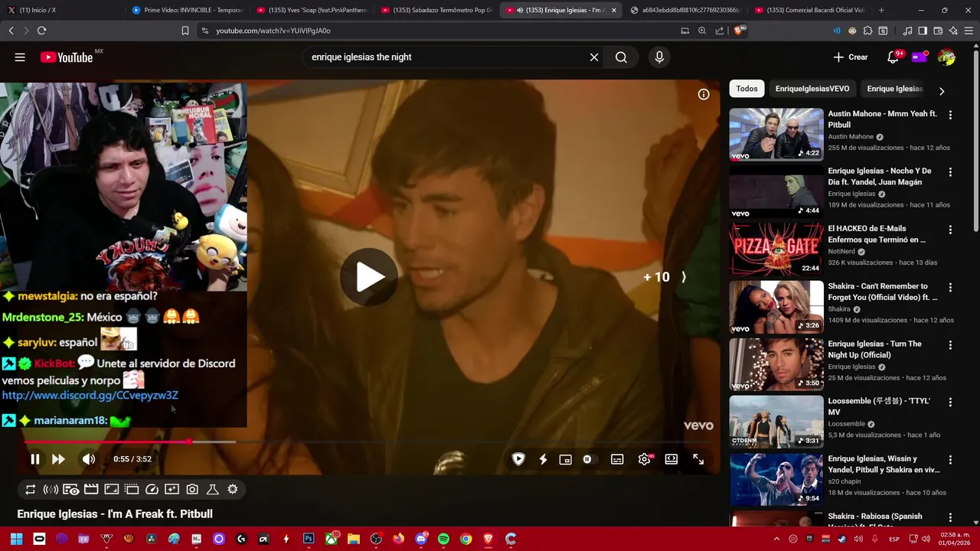Image resolution: width=980 pixels, height=551 pixels.
Task: Open options for Turn The Night Up video
Action: (x=950, y=345)
